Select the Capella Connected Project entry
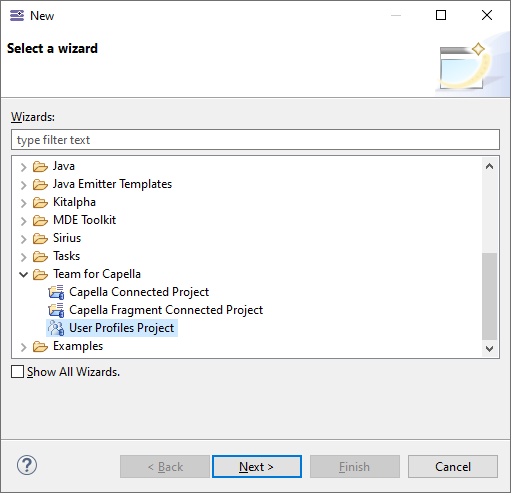 pos(139,292)
